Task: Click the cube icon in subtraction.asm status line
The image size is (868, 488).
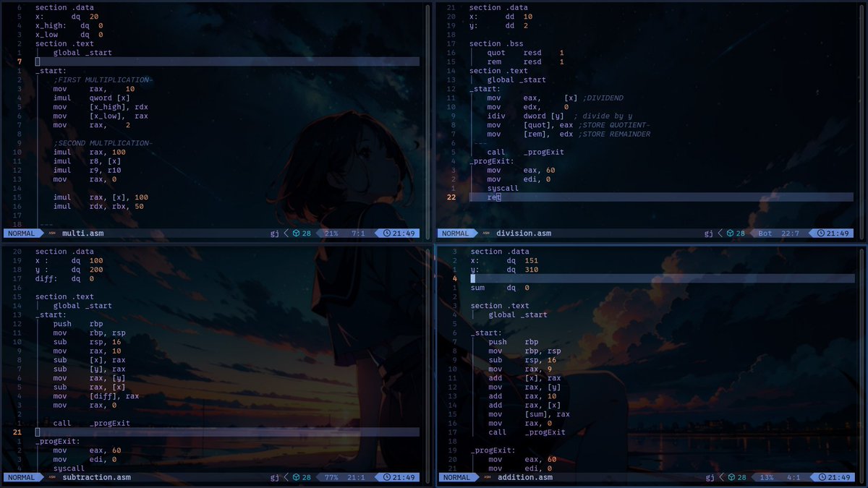Action: [x=295, y=478]
